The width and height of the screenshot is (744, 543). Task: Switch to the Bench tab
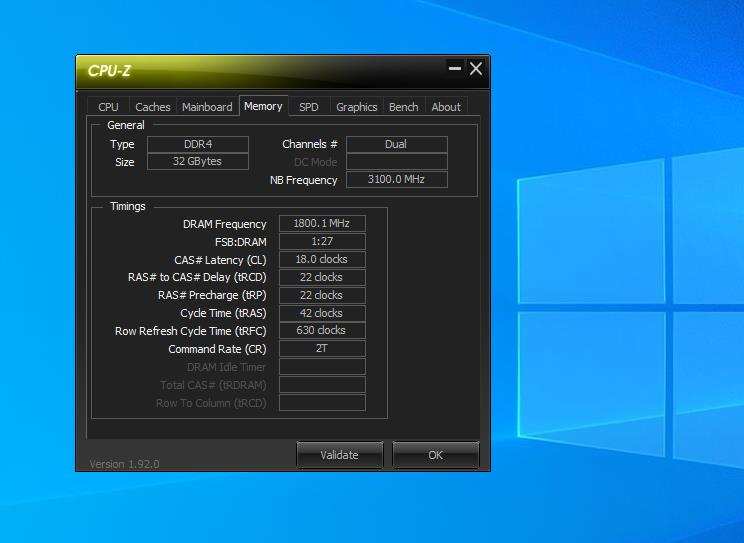click(404, 107)
